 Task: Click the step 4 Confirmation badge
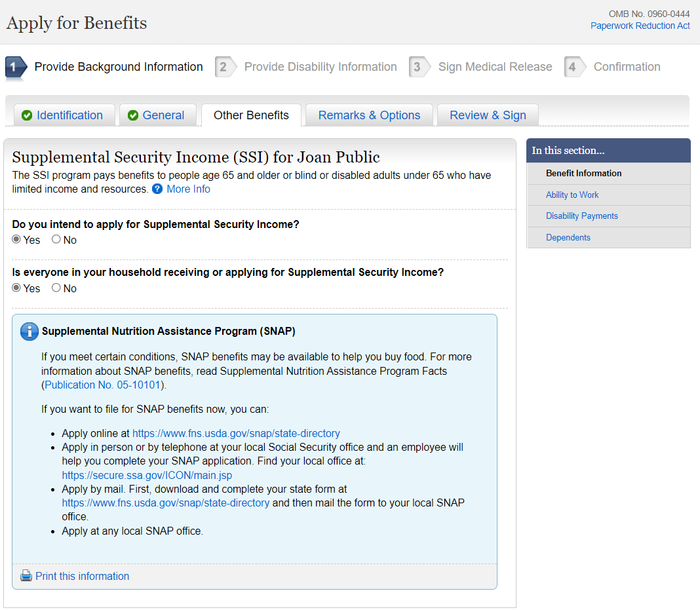tap(573, 67)
